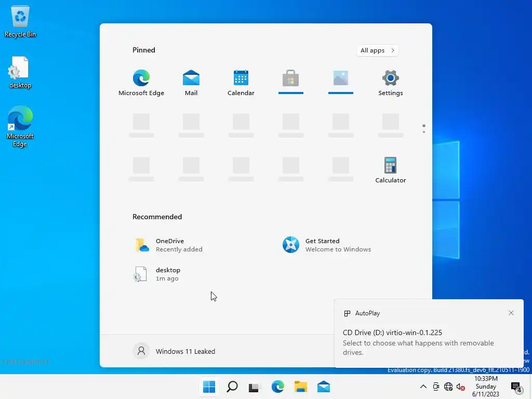This screenshot has width=532, height=399.
Task: Open Settings from pinned apps
Action: (391, 83)
